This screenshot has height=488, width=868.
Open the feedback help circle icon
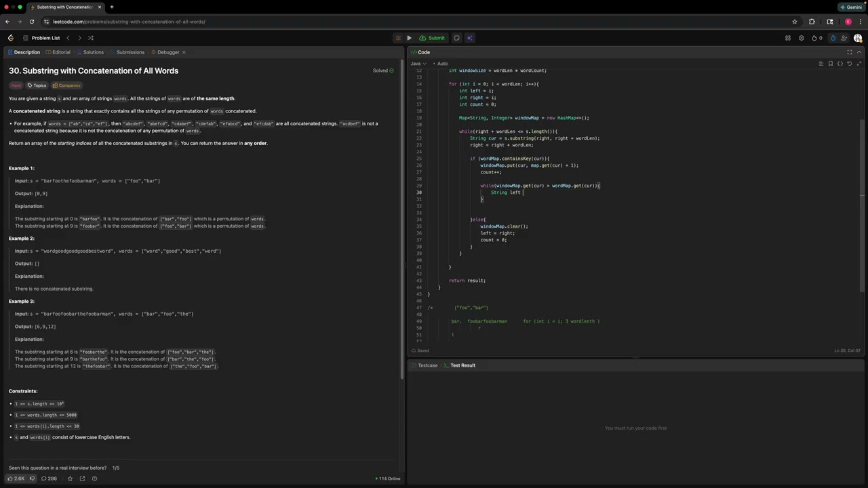point(94,479)
